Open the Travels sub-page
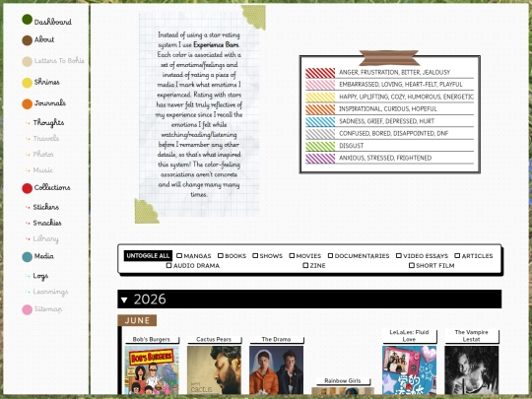The height and width of the screenshot is (399, 532). pyautogui.click(x=46, y=139)
